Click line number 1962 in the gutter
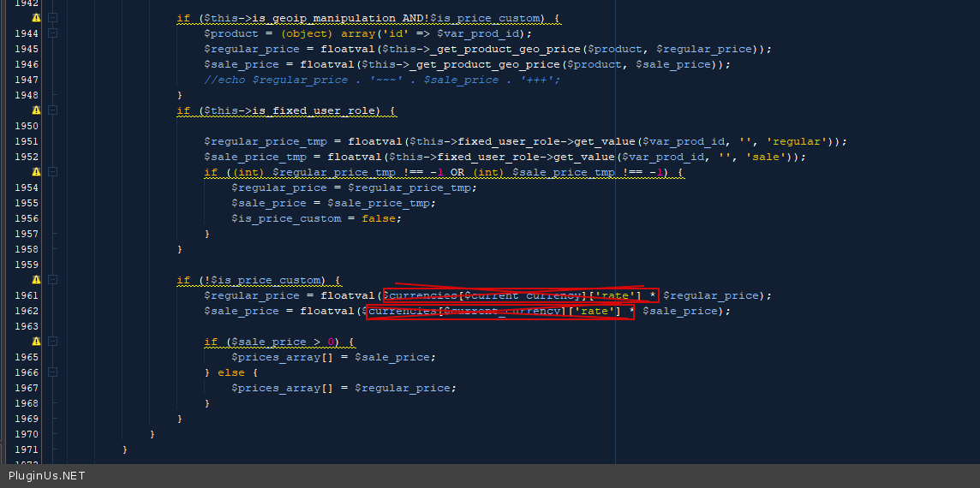Screen dimensions: 980x488 27,311
